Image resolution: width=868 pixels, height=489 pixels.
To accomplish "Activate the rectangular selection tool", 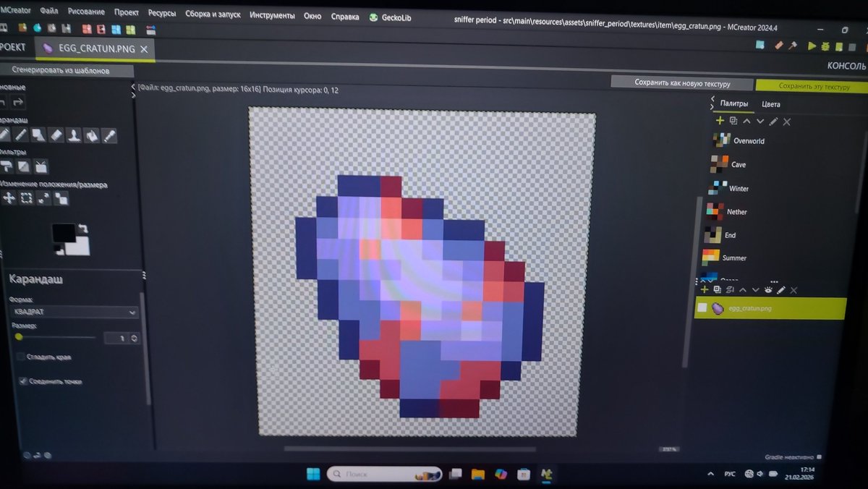I will pyautogui.click(x=27, y=197).
